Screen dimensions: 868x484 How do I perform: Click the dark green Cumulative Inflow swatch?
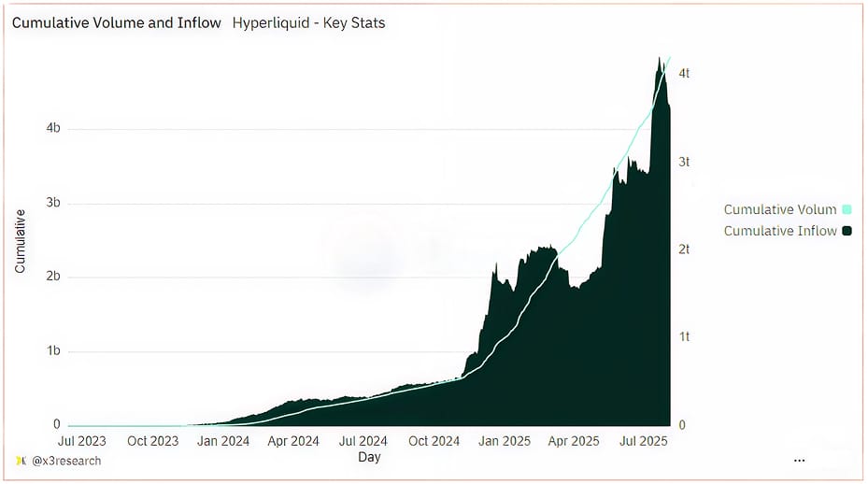pos(847,231)
